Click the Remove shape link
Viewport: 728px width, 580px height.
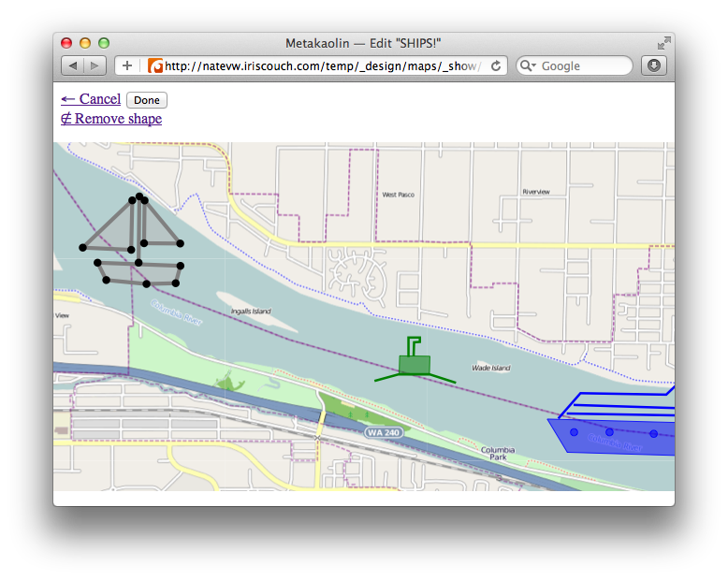[111, 119]
